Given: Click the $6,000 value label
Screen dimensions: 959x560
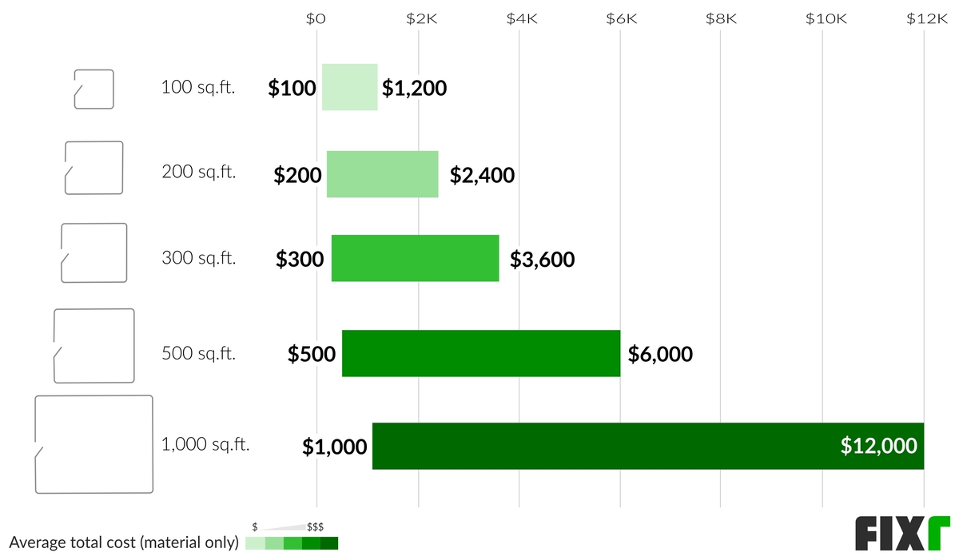Looking at the screenshot, I should tap(660, 354).
